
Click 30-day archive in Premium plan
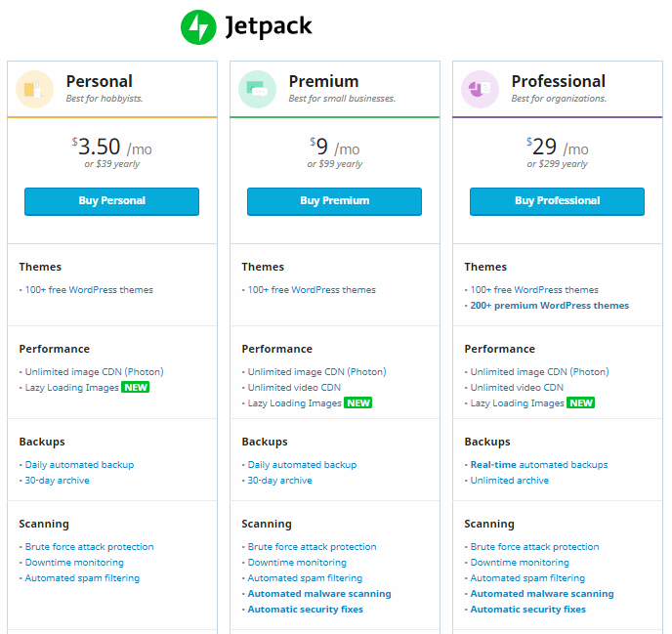click(x=280, y=481)
